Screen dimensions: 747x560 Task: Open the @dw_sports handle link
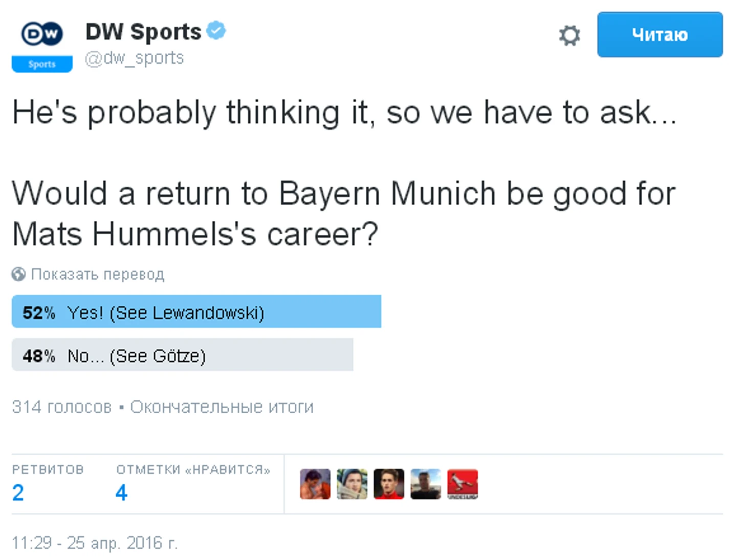(134, 58)
